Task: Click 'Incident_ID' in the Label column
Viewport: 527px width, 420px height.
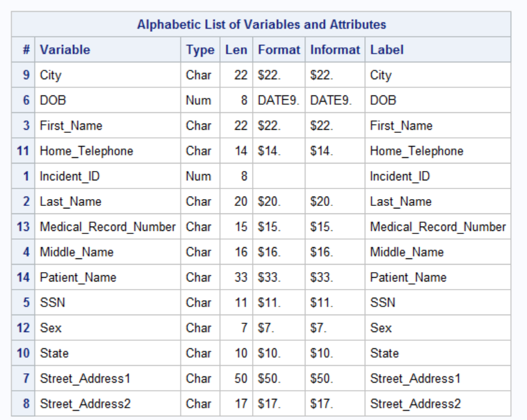Action: point(400,177)
